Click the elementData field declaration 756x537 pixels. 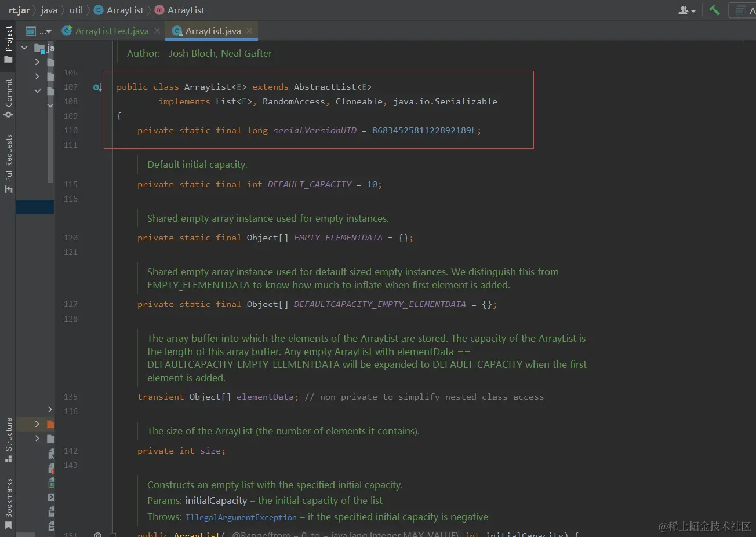(x=265, y=397)
